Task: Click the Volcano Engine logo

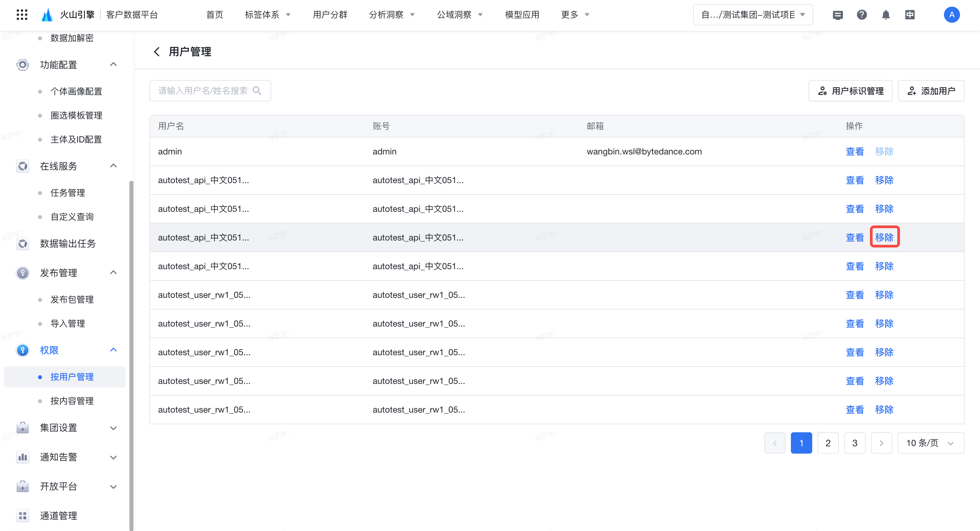Action: (47, 15)
